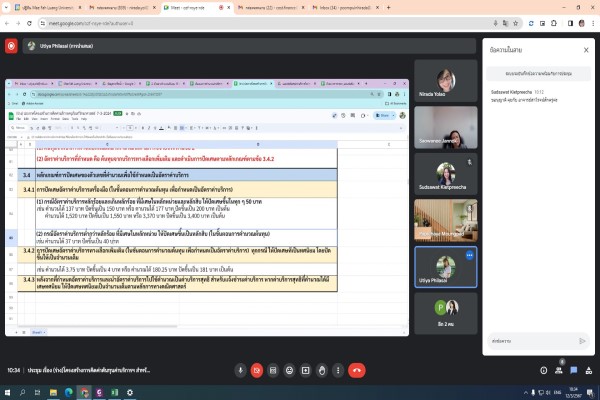Switch to the Inbox (14) browser tab
Image resolution: width=600 pixels, height=400 pixels.
[346, 7]
